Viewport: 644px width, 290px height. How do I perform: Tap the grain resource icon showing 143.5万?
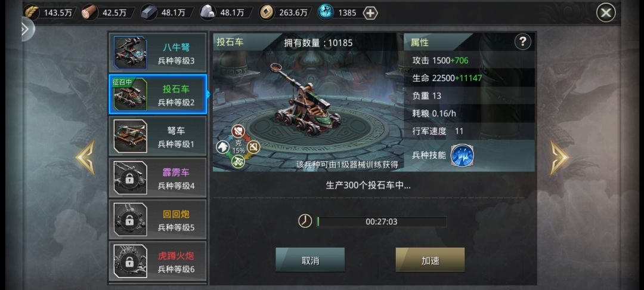pyautogui.click(x=31, y=13)
